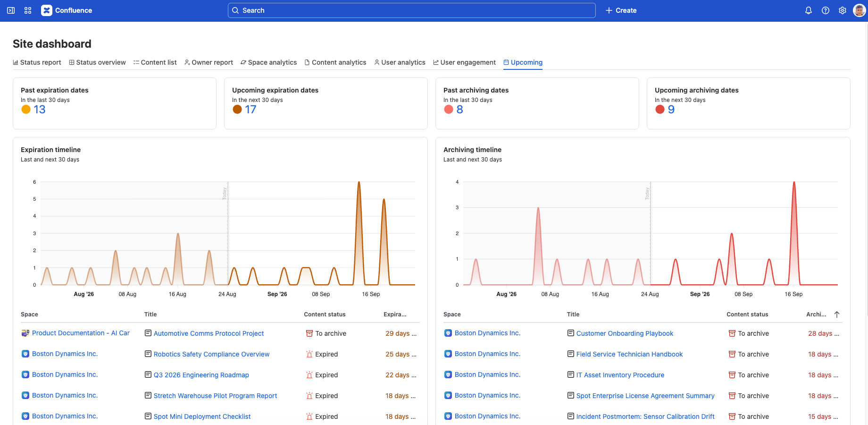Viewport: 868px width, 425px height.
Task: Click archive icon in Spot Enterprise License row
Action: tap(732, 396)
